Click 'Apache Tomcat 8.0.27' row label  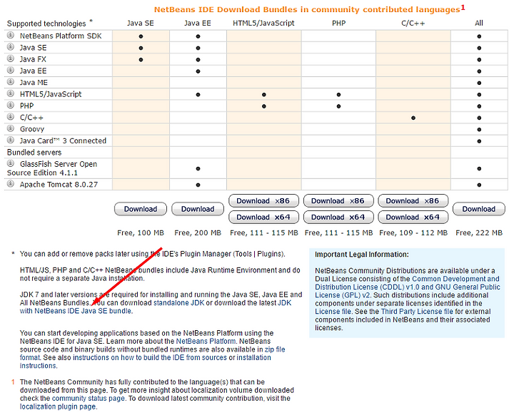point(59,184)
